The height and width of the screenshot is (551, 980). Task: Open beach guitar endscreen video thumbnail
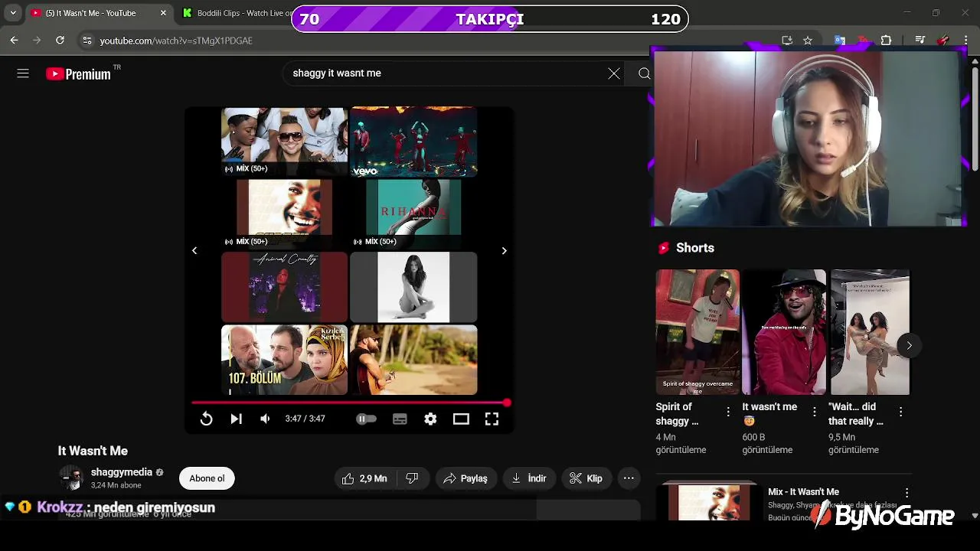pyautogui.click(x=413, y=360)
